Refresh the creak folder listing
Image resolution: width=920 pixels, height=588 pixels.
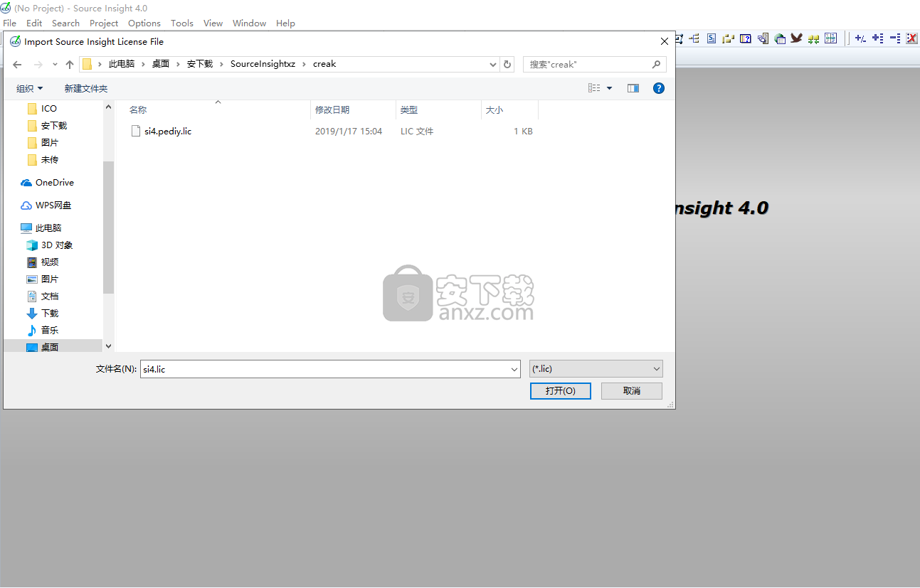tap(507, 64)
